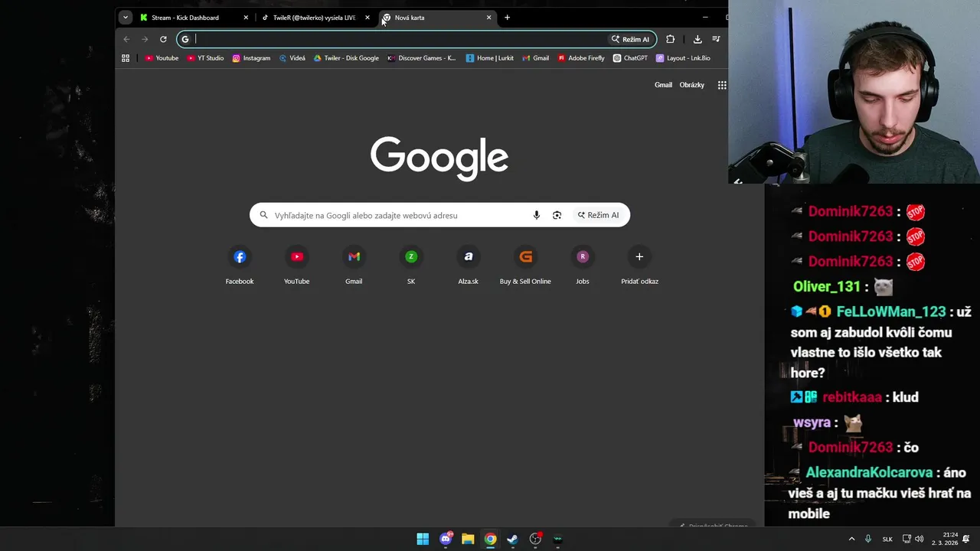Open a new tab with plus button
980x551 pixels.
coord(507,18)
